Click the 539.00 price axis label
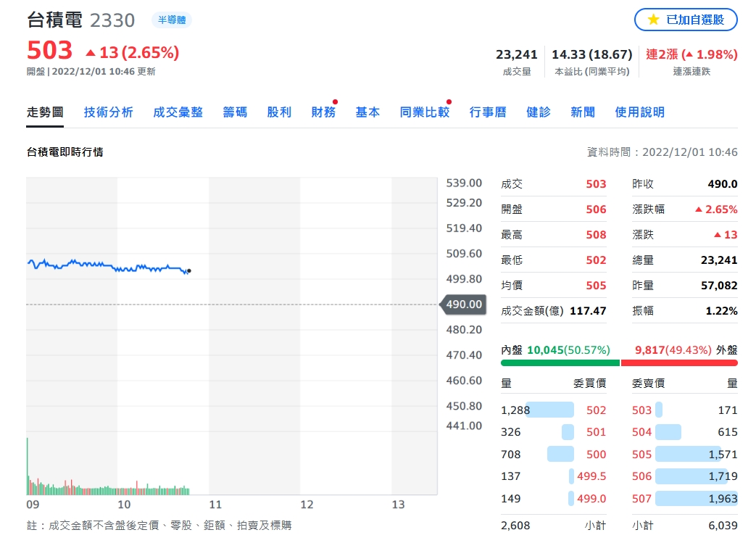Image resolution: width=756 pixels, height=551 pixels. click(x=464, y=183)
